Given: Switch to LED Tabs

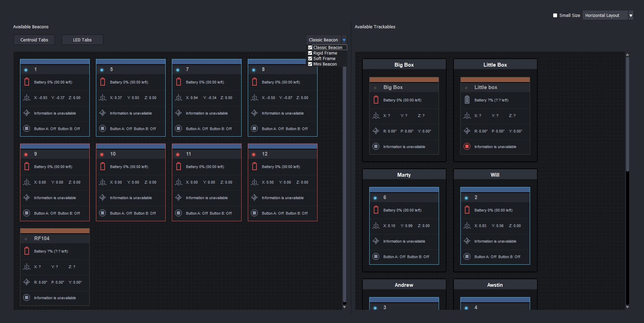Looking at the screenshot, I should click(x=82, y=40).
